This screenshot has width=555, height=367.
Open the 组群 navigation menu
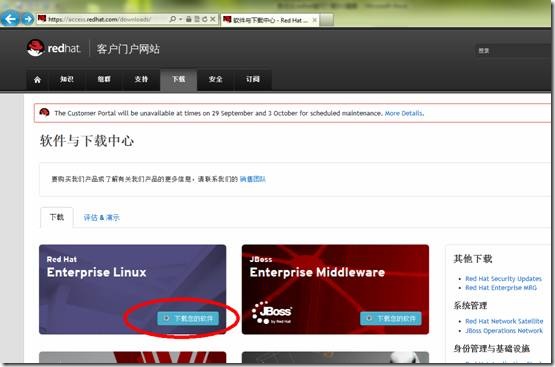(104, 80)
